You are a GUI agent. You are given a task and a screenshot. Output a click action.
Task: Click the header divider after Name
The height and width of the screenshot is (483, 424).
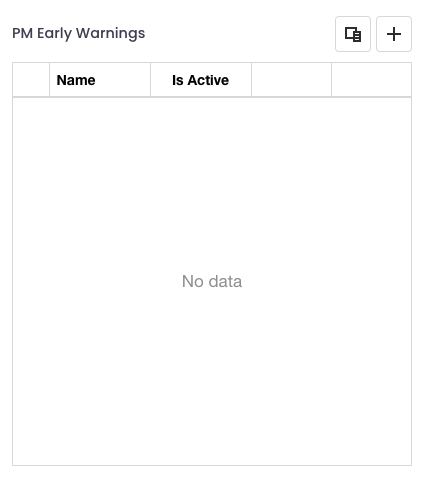[151, 80]
